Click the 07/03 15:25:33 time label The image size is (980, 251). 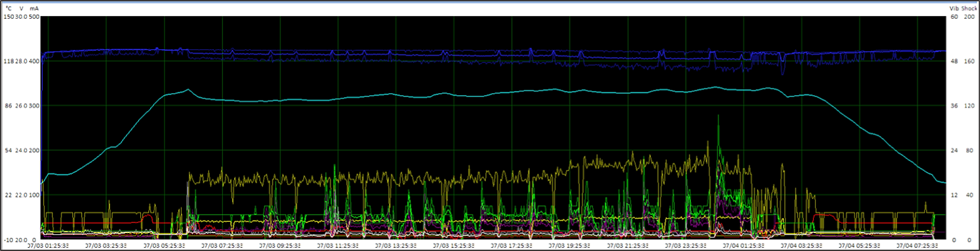[x=453, y=246]
